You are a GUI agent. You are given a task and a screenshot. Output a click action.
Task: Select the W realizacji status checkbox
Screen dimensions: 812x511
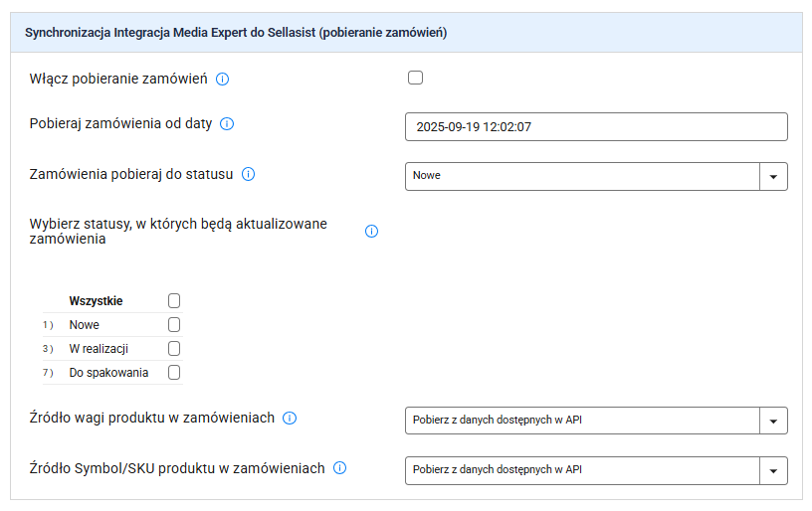174,349
